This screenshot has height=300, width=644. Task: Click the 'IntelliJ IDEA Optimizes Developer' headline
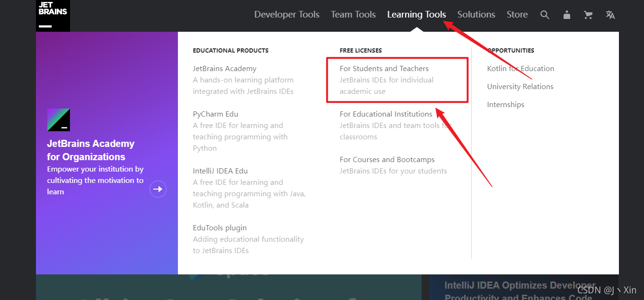point(519,291)
